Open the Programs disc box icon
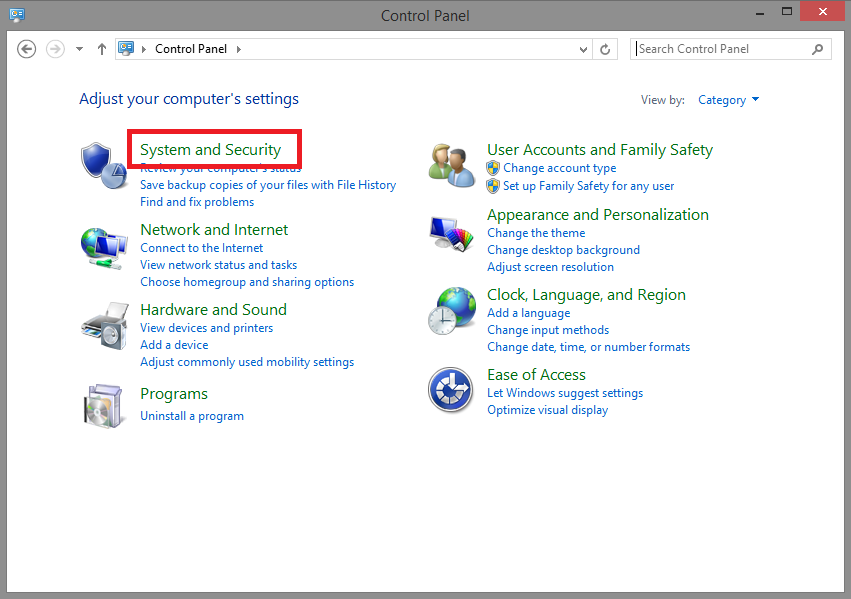Viewport: 851px width, 599px height. pos(103,406)
